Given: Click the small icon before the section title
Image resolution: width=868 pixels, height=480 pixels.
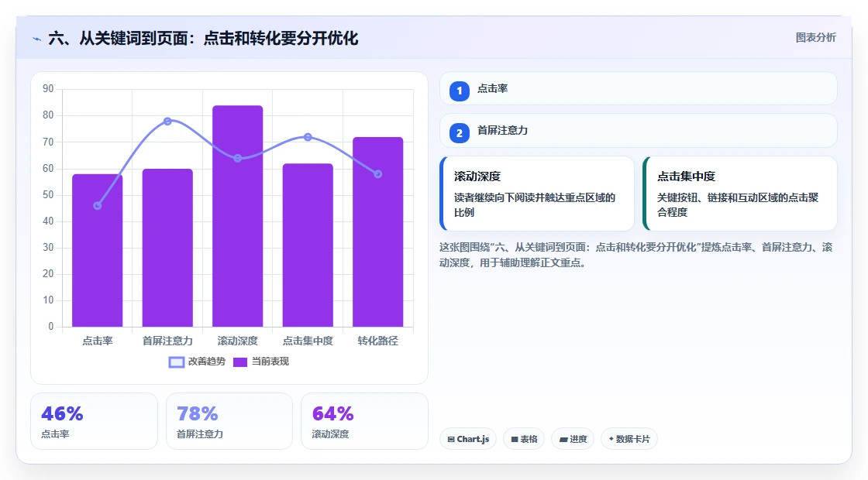Looking at the screenshot, I should [37, 39].
